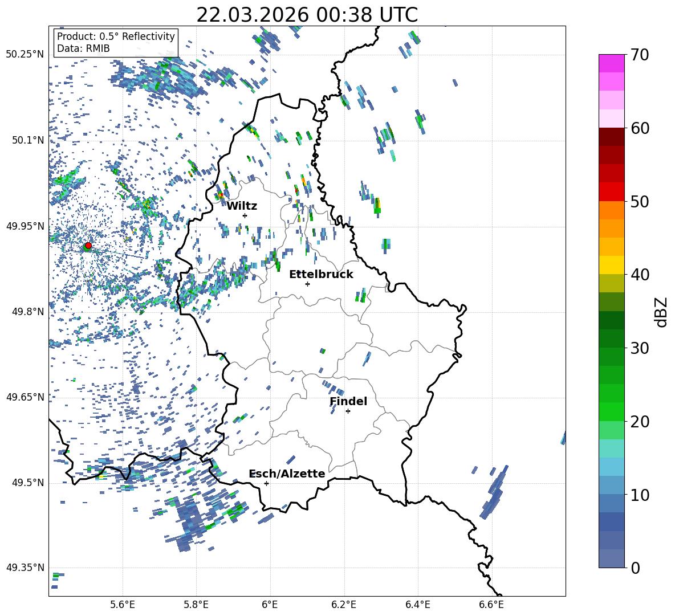Viewport: 675px width, 616px height.
Task: Click the dark maroon 59 dBZ colorbar swatch
Action: coord(611,137)
